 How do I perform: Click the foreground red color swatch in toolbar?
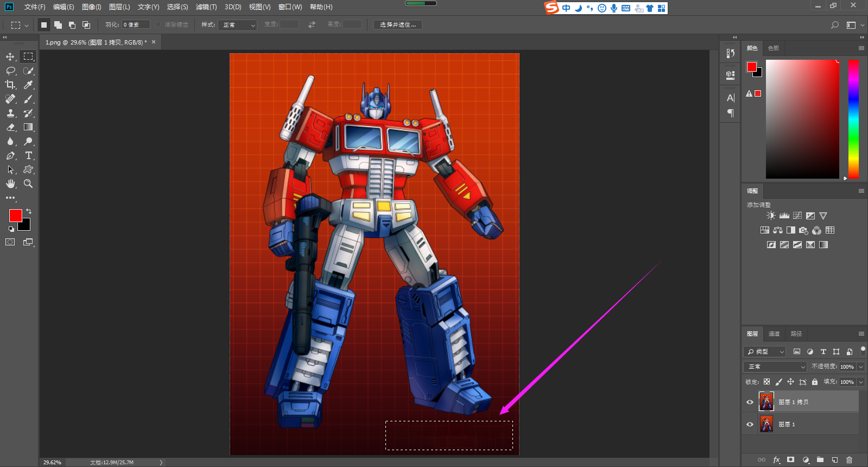15,216
